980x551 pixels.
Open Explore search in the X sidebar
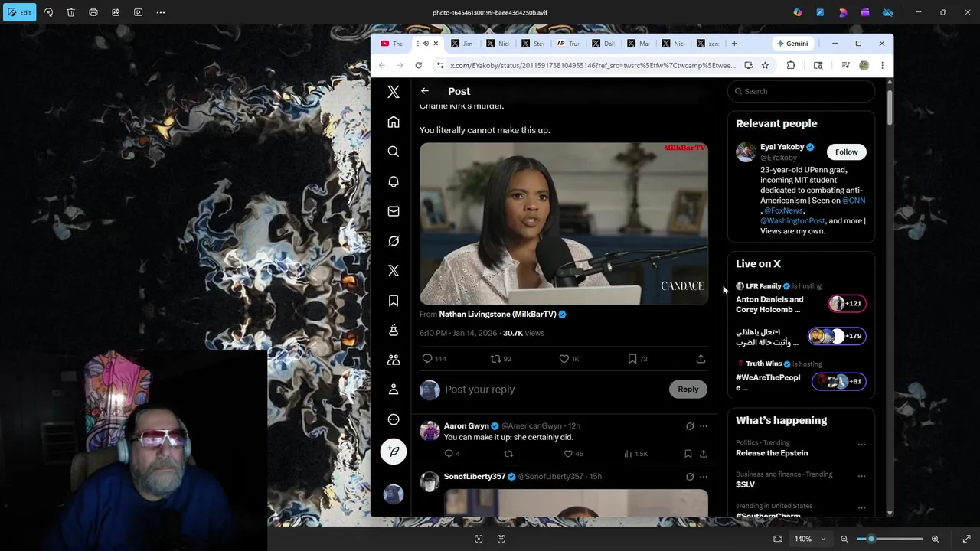tap(394, 152)
